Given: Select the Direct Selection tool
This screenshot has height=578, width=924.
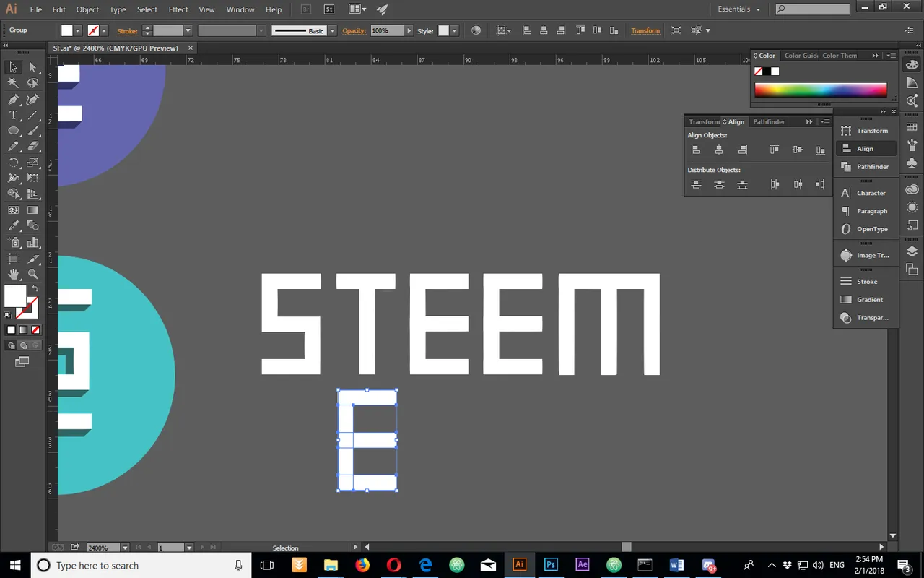Looking at the screenshot, I should click(x=32, y=67).
